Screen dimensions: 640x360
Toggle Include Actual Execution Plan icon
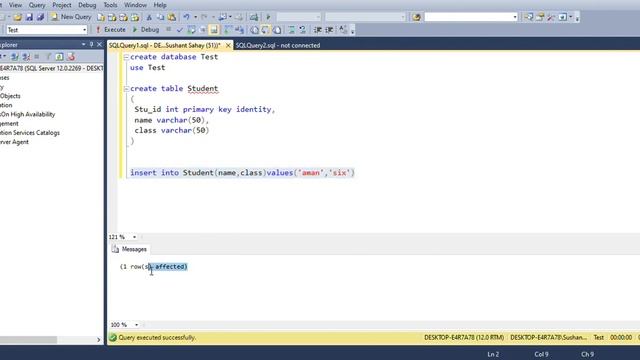[228, 30]
